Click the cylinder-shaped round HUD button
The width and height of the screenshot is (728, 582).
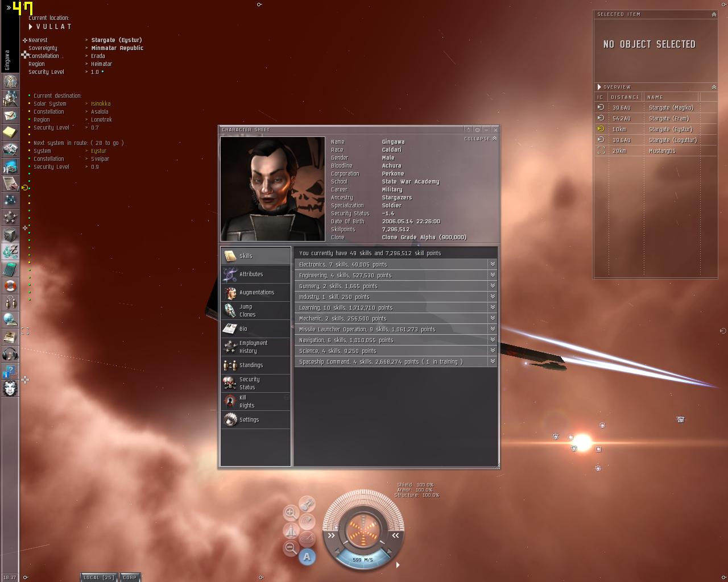[x=307, y=504]
